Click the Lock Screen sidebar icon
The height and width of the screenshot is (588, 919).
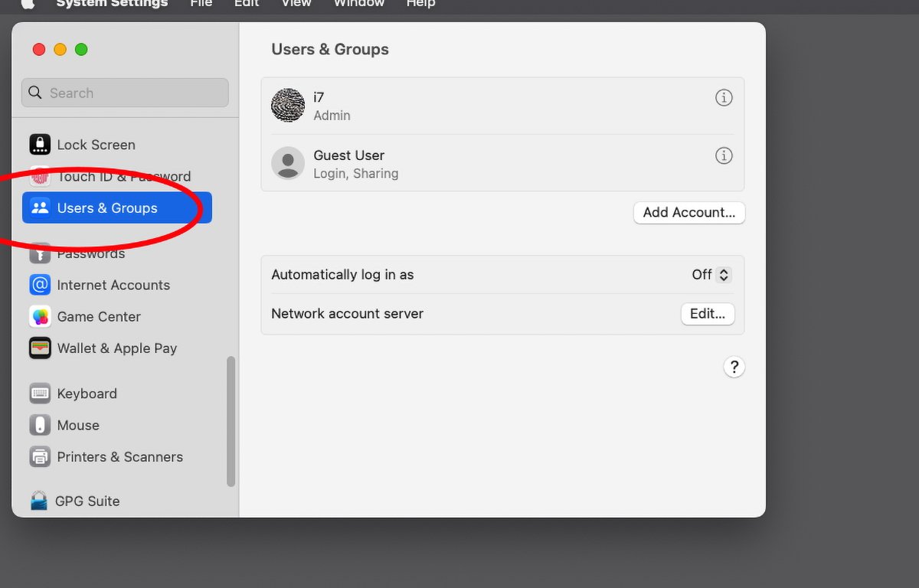pyautogui.click(x=40, y=144)
